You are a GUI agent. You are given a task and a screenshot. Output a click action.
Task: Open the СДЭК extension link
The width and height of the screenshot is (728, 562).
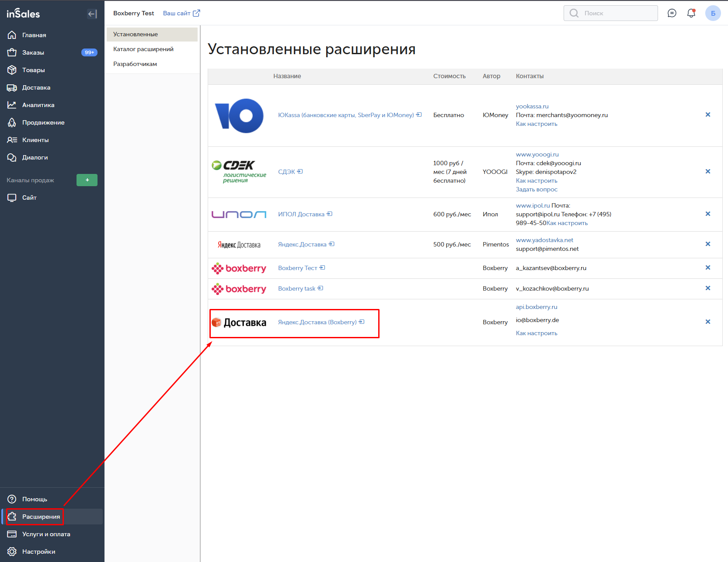286,172
